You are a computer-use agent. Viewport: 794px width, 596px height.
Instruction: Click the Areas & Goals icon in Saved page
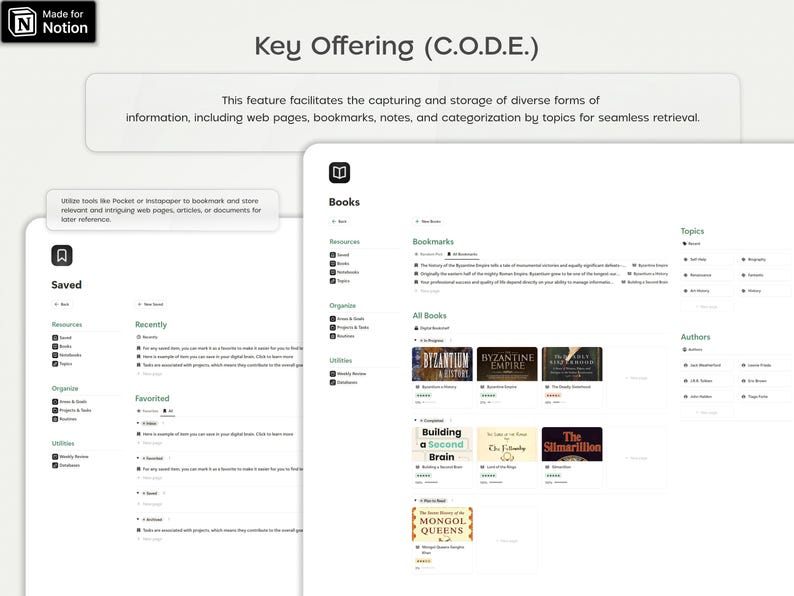[55, 402]
